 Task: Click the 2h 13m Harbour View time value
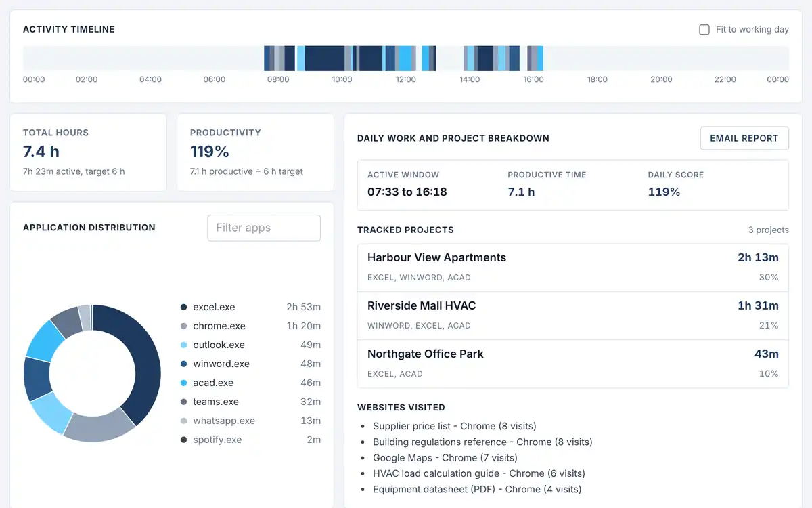pos(758,257)
